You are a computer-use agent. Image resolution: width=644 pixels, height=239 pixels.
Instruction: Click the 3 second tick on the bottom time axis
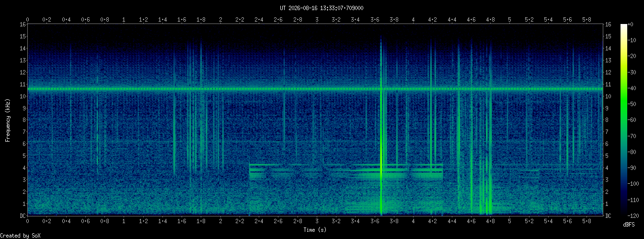[317, 222]
